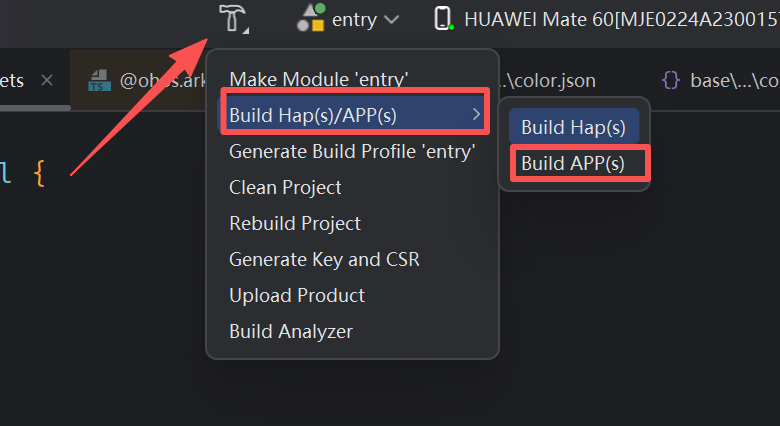
Task: Select Generate Build Profile 'entry'
Action: coord(352,151)
